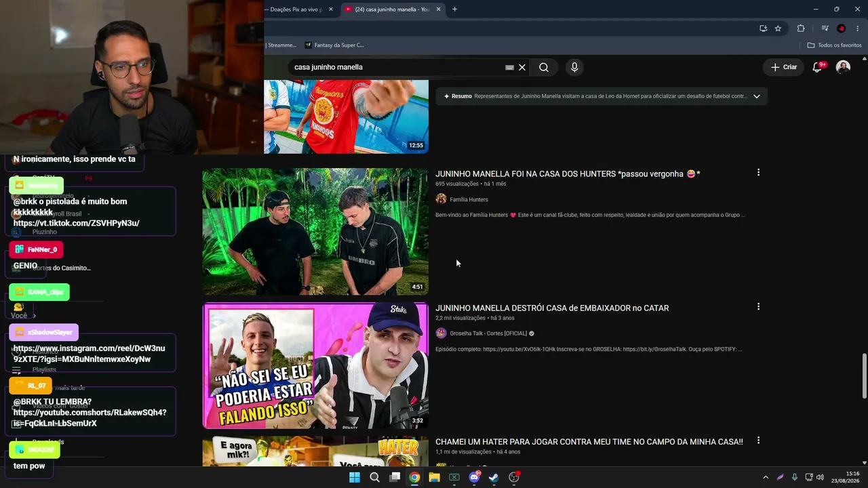868x488 pixels.
Task: Open the Chrome profile avatar
Action: pos(841,28)
